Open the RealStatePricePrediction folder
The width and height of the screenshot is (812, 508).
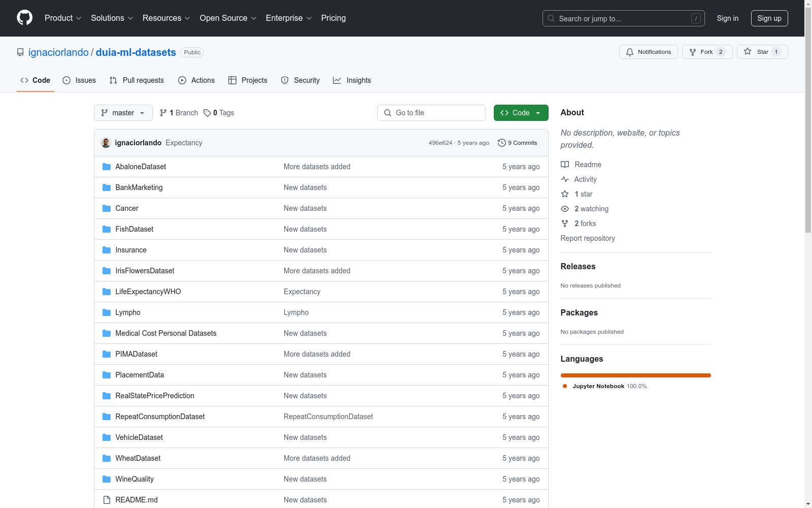pos(155,396)
